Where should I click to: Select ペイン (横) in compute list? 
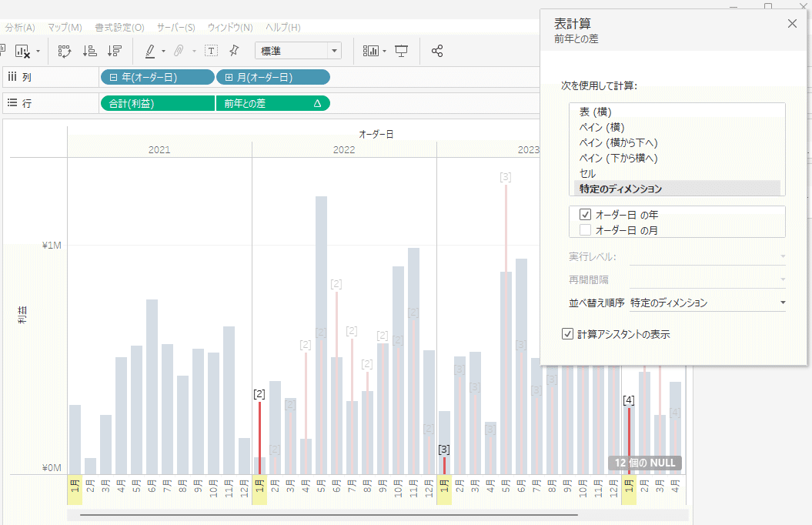point(677,127)
